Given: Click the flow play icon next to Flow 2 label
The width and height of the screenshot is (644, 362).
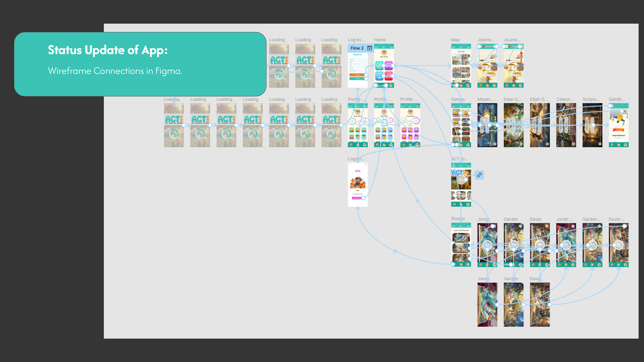Looking at the screenshot, I should 370,48.
